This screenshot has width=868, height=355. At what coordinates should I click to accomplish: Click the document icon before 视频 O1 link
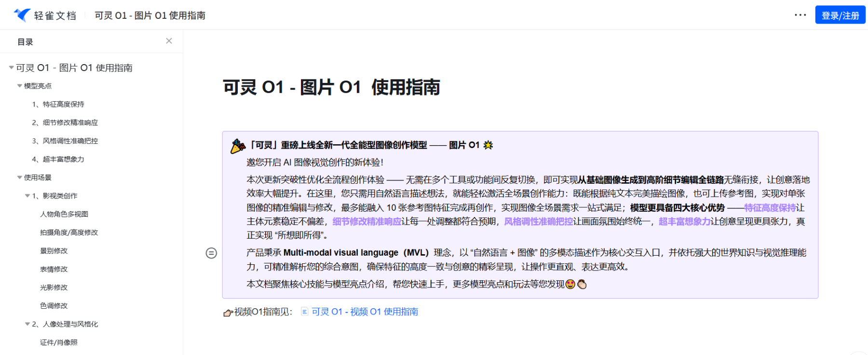304,312
